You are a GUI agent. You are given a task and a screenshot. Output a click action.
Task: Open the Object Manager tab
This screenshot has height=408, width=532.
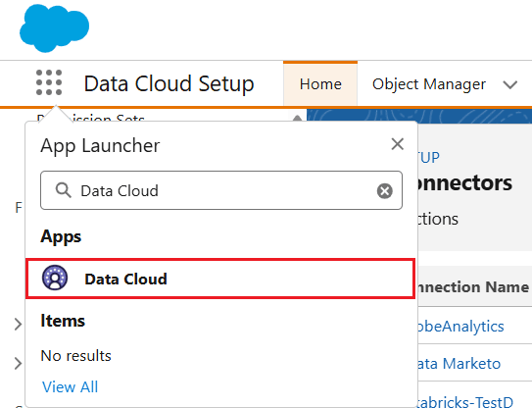(x=429, y=84)
